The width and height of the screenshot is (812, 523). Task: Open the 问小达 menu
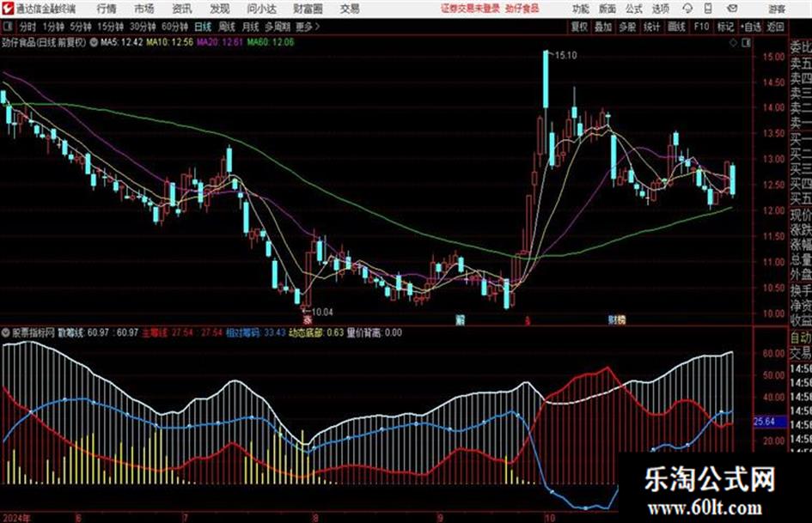(x=261, y=9)
